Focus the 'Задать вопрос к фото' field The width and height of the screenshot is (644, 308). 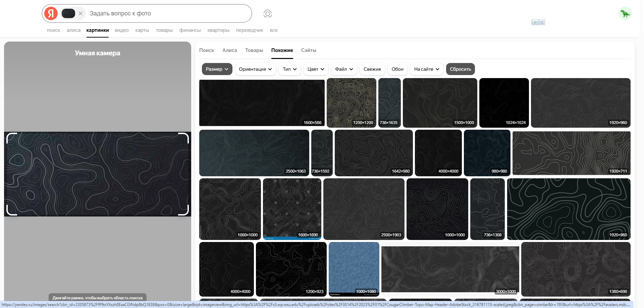[x=168, y=13]
